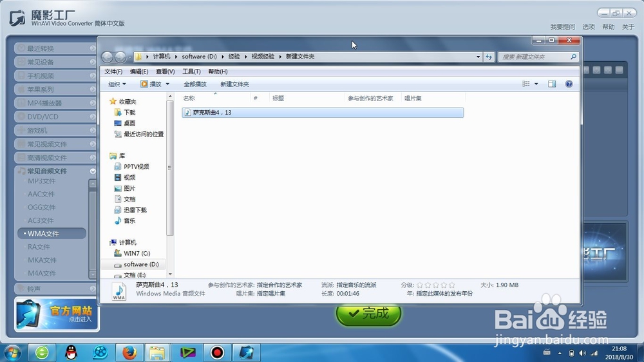Open QQ penguin icon in taskbar
Viewport: 644px width, 362px height.
click(x=71, y=352)
